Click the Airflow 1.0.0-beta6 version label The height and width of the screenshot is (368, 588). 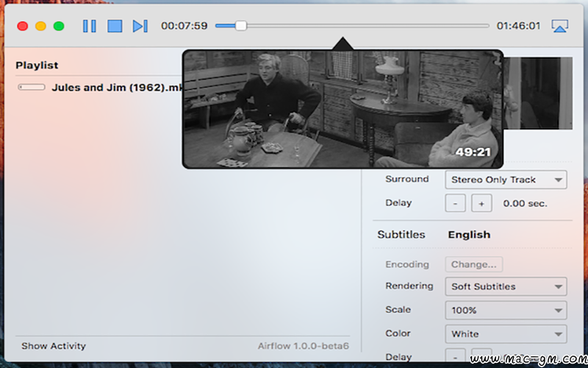pyautogui.click(x=304, y=346)
